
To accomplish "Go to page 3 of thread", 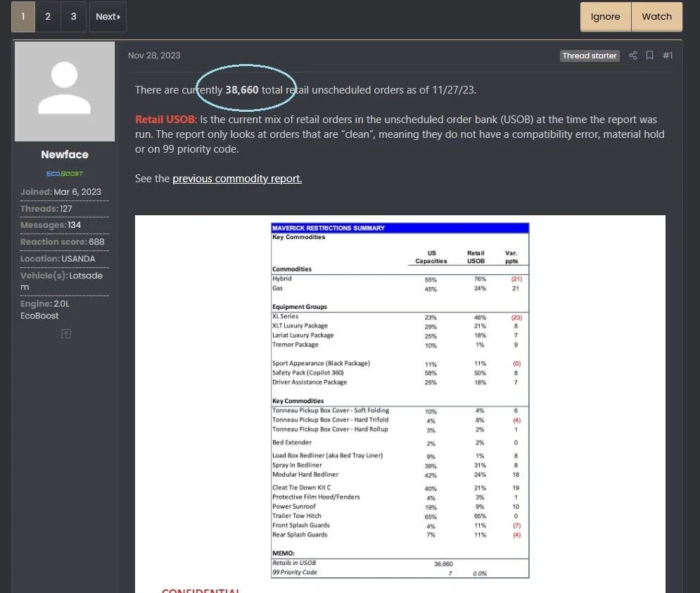I will (x=73, y=16).
